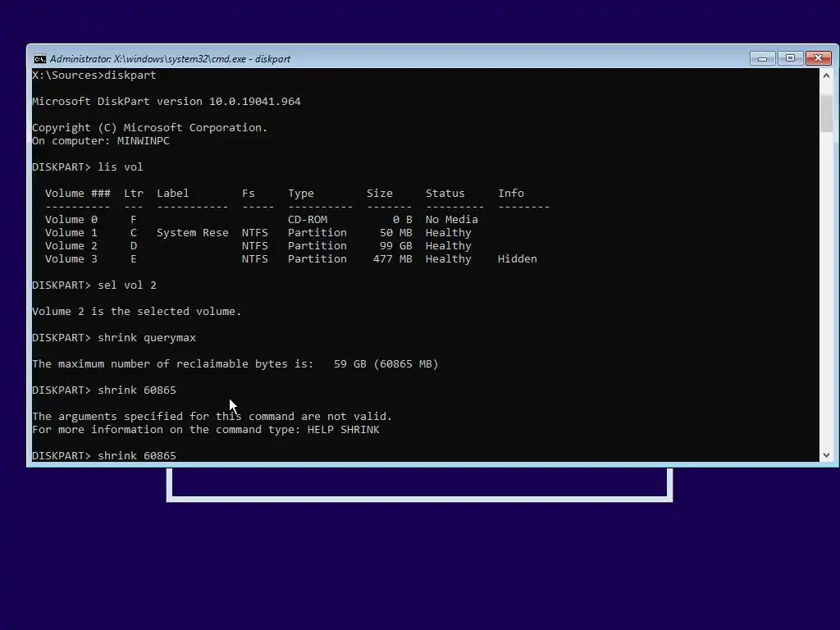This screenshot has width=840, height=630.
Task: Click the '50 MB' size value
Action: 396,232
